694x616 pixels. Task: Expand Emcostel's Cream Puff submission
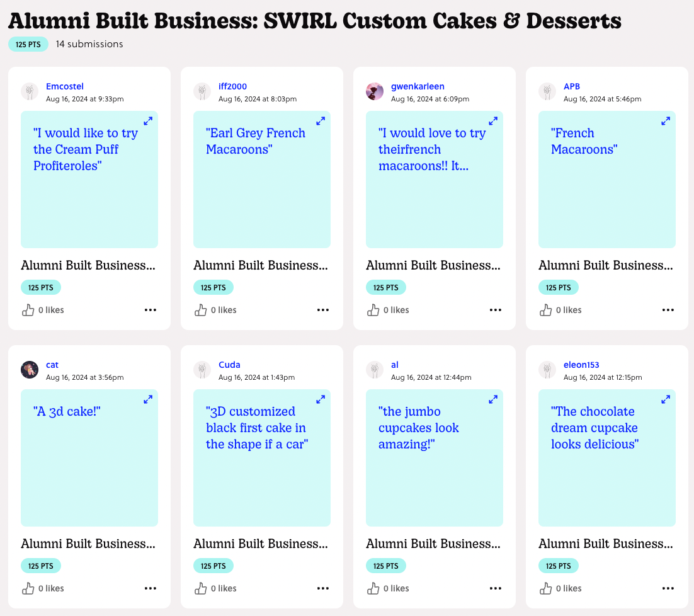click(x=147, y=121)
